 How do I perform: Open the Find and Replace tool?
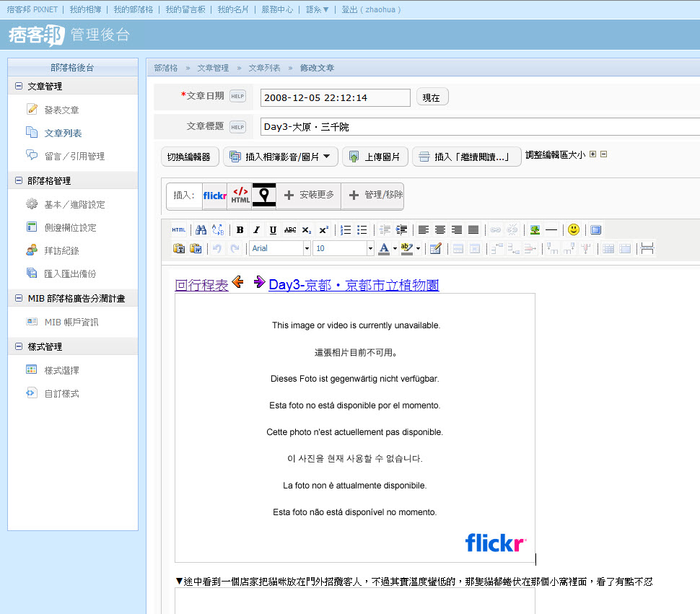point(218,230)
